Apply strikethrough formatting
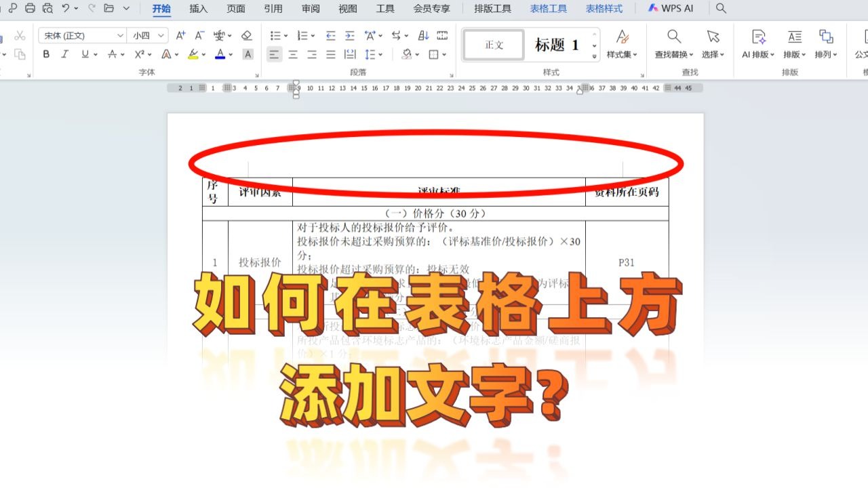868x488 pixels. 113,54
